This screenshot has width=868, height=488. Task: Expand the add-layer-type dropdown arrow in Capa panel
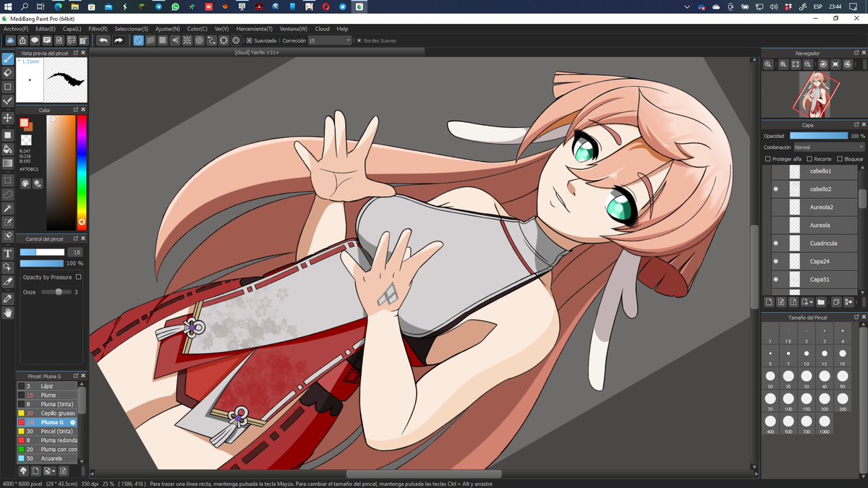[812, 301]
